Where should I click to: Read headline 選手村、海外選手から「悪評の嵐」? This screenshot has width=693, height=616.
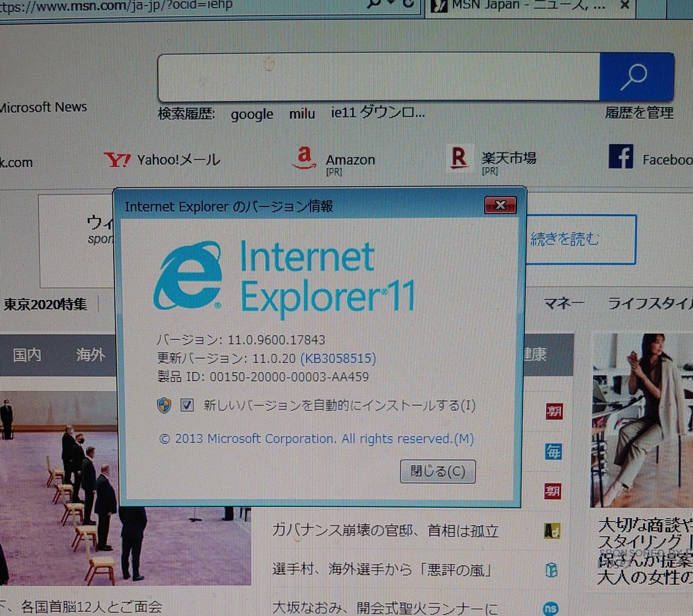(x=382, y=570)
